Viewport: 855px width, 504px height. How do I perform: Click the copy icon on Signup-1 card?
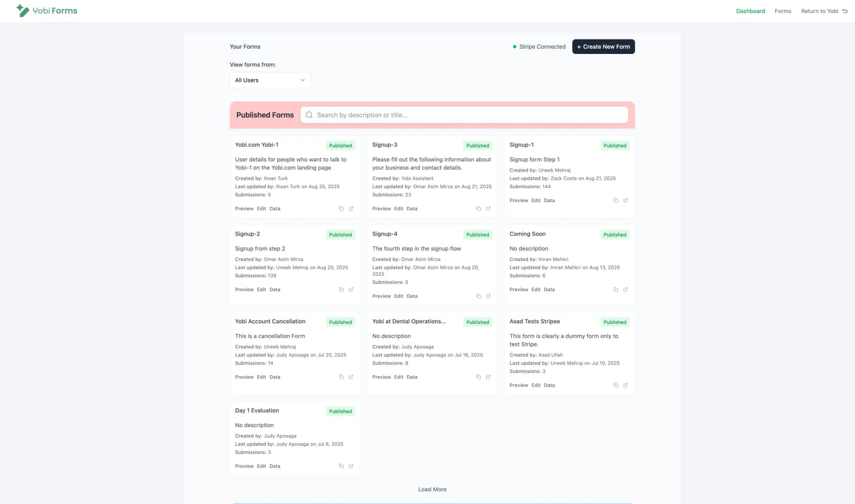tap(616, 201)
